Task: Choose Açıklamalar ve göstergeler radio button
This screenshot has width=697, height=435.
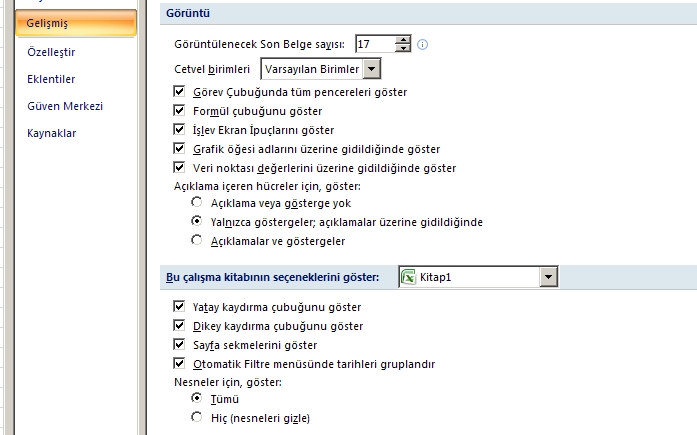Action: [x=196, y=240]
